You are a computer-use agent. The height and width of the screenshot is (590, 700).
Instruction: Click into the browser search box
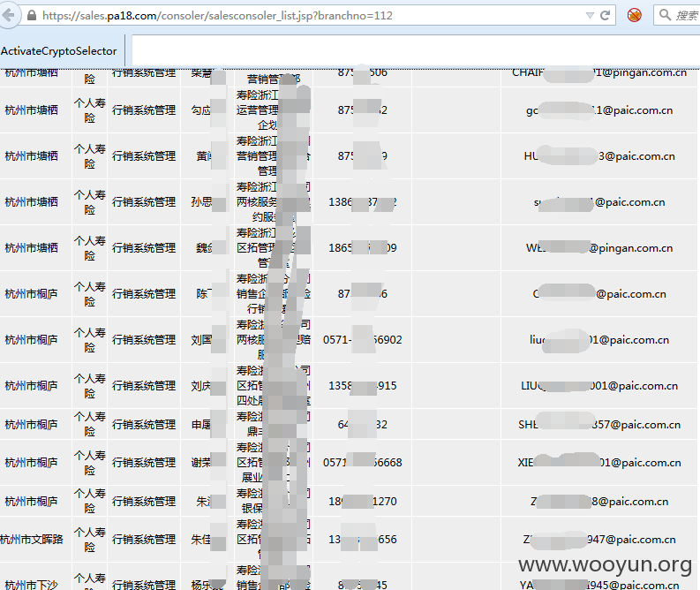[677, 15]
